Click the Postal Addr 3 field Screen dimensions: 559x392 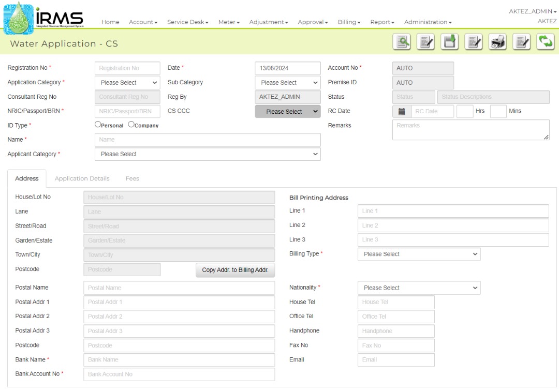pyautogui.click(x=179, y=331)
